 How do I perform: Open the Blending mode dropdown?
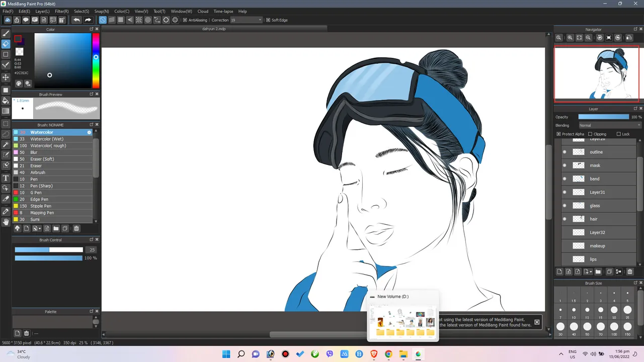(610, 125)
